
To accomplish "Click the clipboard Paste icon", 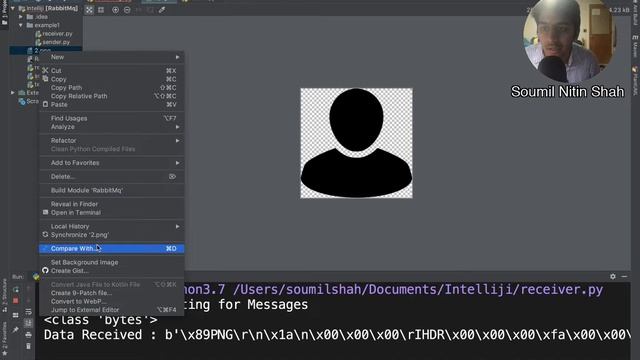I will [45, 104].
